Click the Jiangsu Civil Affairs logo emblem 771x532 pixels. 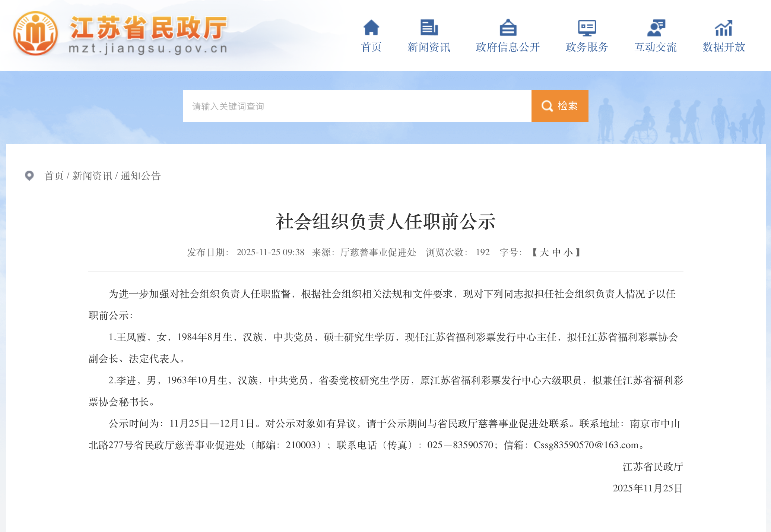tap(35, 34)
